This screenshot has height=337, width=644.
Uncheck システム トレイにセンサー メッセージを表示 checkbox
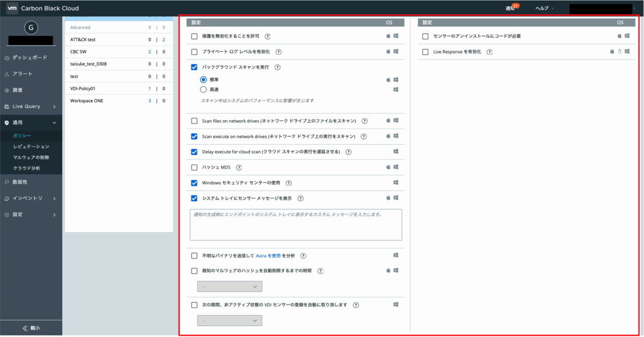(x=194, y=199)
